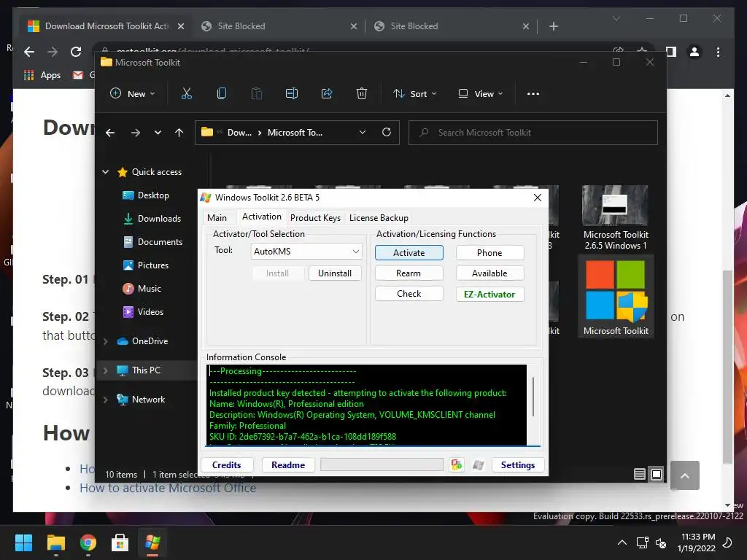Switch to the License Backup tab

[x=379, y=217]
